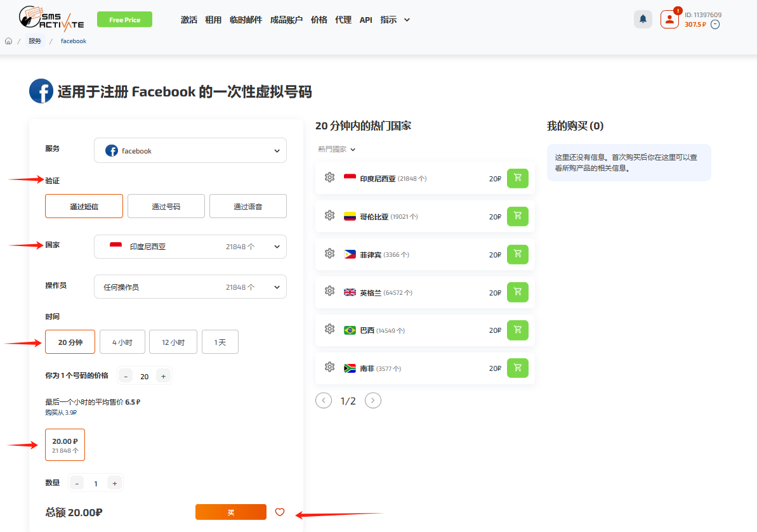Increase price per number with plus
The image size is (757, 532).
pos(163,376)
